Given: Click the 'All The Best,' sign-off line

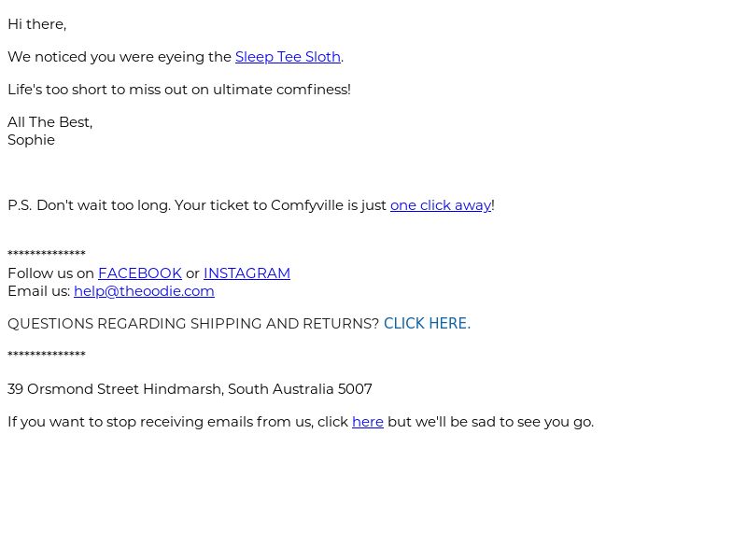Looking at the screenshot, I should click(50, 122).
